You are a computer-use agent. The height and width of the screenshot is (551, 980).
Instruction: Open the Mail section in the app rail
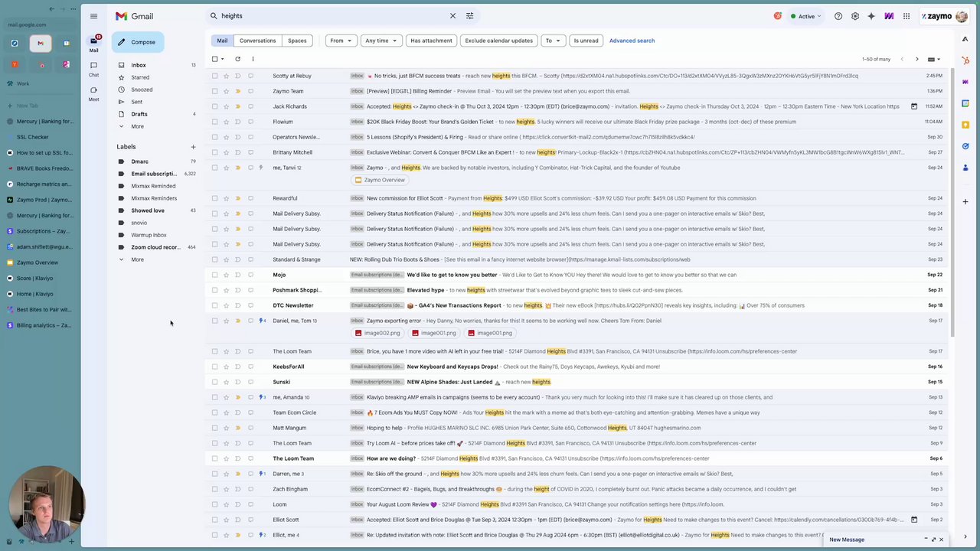[93, 43]
